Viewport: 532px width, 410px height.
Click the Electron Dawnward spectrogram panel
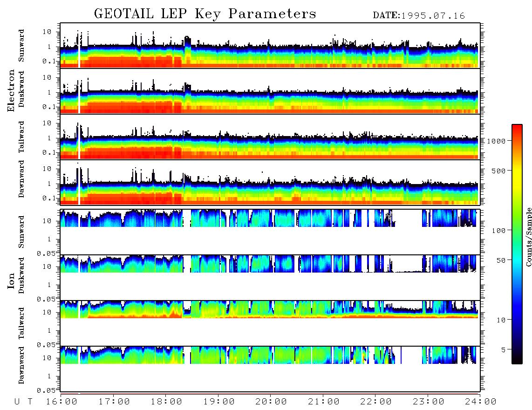270,182
